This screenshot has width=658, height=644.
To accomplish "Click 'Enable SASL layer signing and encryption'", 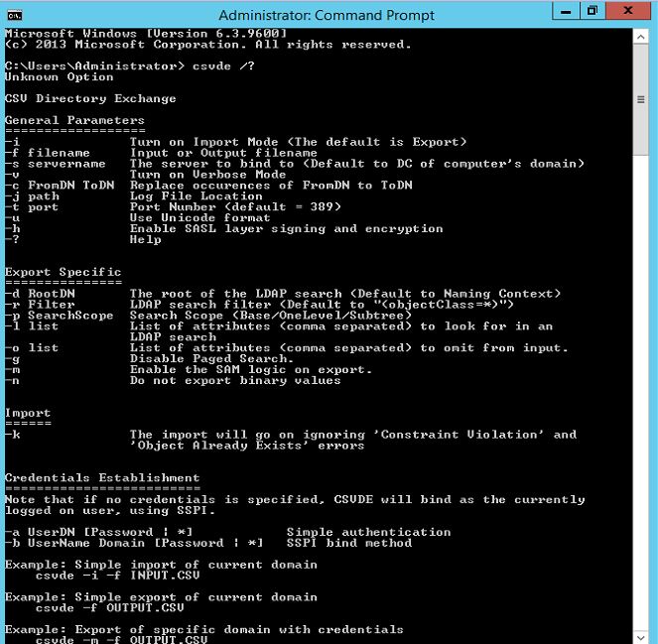I will click(x=286, y=229).
